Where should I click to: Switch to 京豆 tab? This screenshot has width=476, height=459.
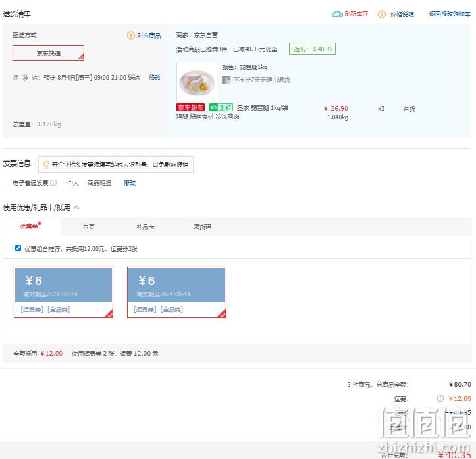coord(89,227)
